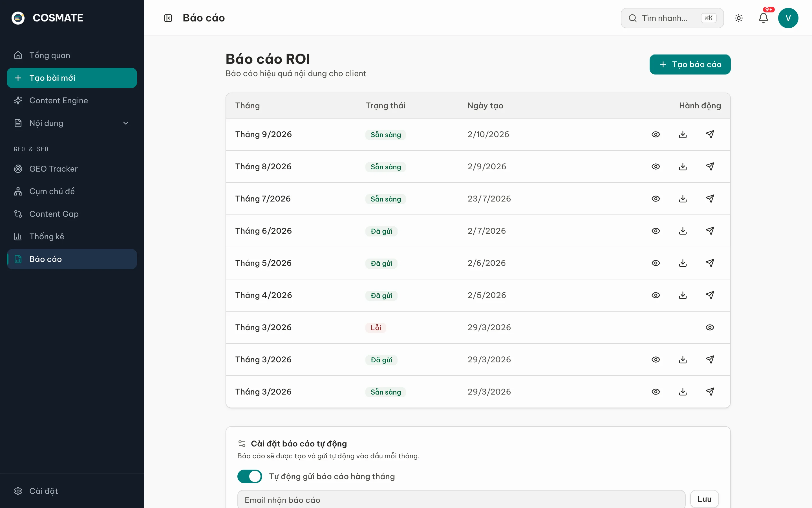Screen dimensions: 812x508
Task: Open Cài đặt settings
Action: (x=72, y=491)
